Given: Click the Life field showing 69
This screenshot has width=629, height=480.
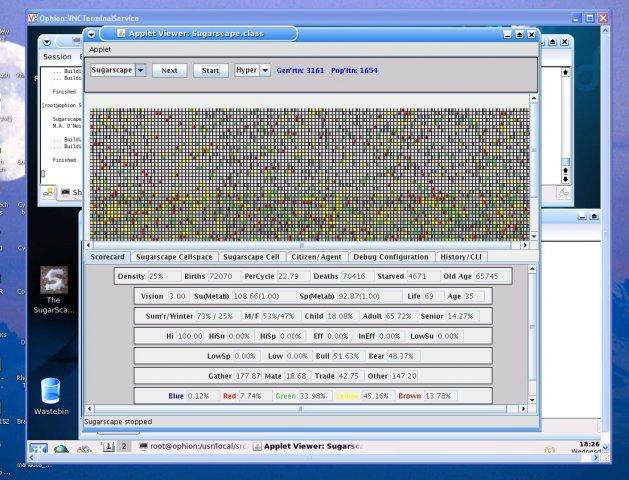Looking at the screenshot, I should pyautogui.click(x=433, y=296).
